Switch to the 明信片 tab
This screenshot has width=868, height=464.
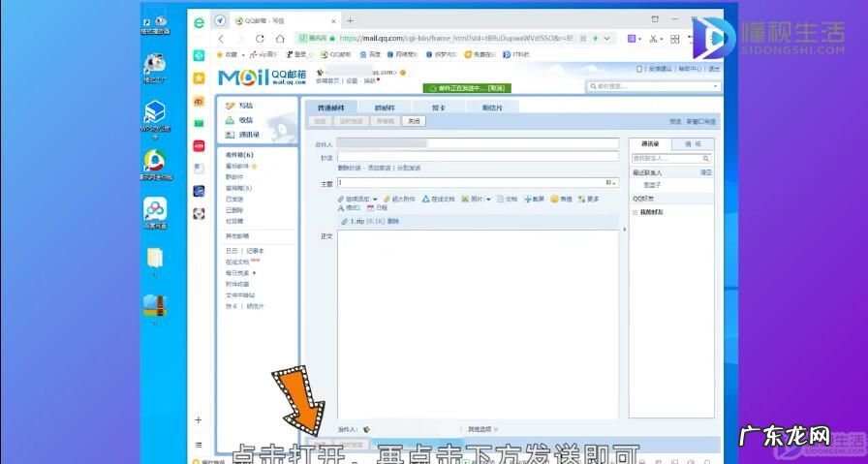pos(492,108)
